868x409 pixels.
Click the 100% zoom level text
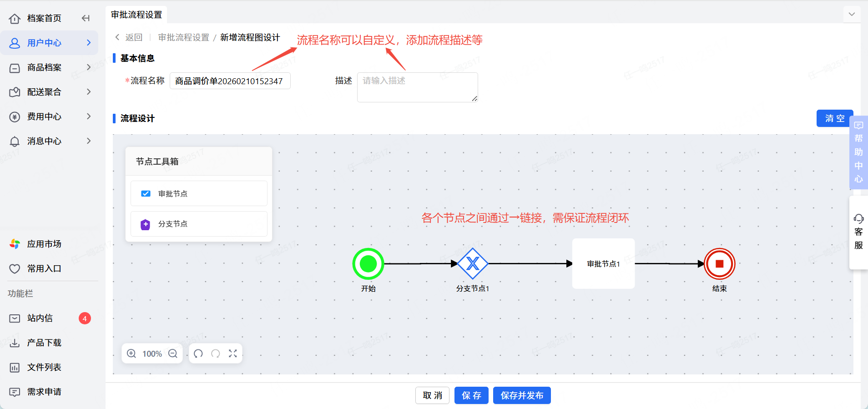point(152,353)
